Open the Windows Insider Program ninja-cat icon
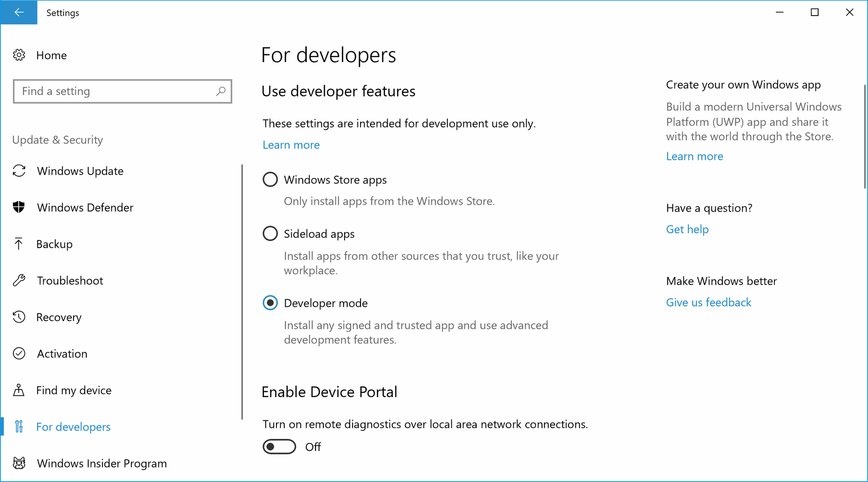The image size is (868, 482). coord(19,463)
